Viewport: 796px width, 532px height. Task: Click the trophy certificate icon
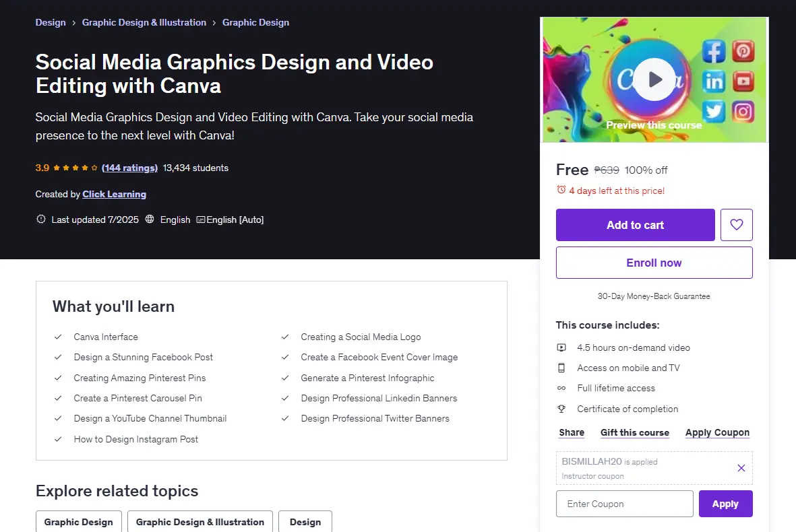click(x=561, y=409)
